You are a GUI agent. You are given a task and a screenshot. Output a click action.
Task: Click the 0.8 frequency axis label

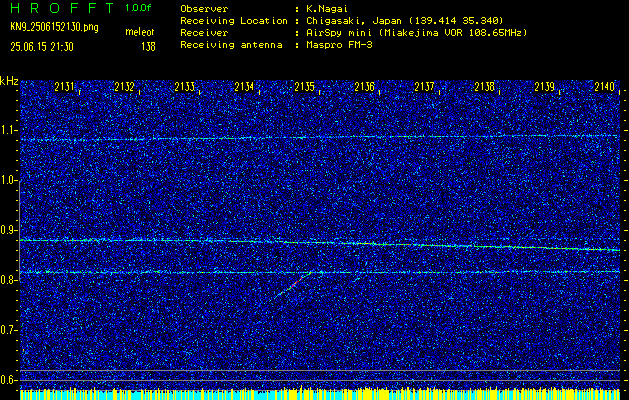[8, 280]
